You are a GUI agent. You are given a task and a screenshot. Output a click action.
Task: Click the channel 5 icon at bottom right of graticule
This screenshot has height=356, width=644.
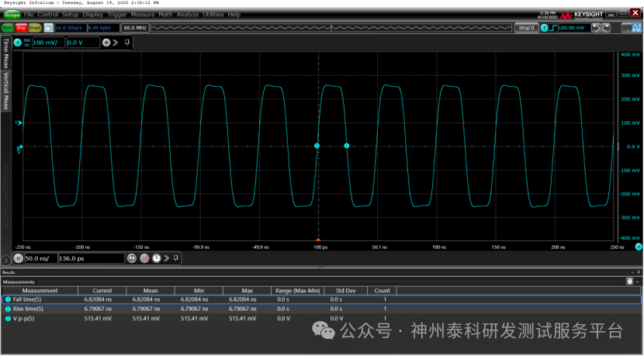click(x=639, y=247)
